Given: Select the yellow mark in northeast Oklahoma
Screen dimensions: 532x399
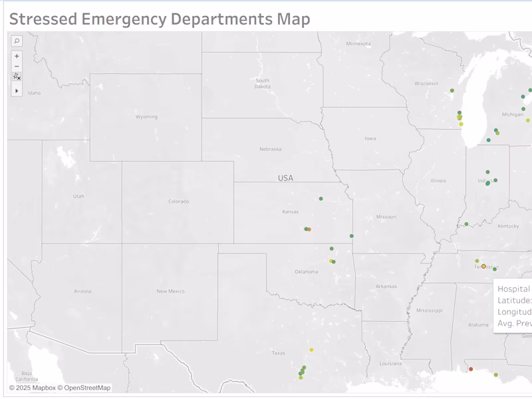Looking at the screenshot, I should tap(331, 261).
